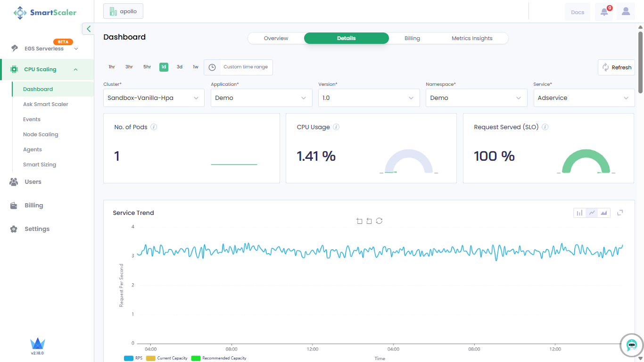The image size is (644, 362).
Task: Switch chart to bar view
Action: 579,213
